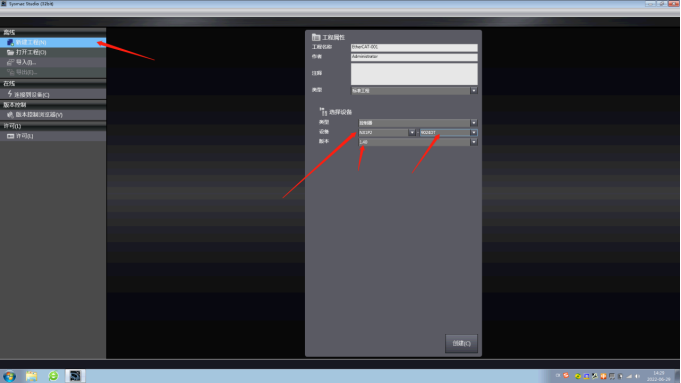Open the NX1P2 device model dropdown
The width and height of the screenshot is (681, 383).
pos(412,132)
